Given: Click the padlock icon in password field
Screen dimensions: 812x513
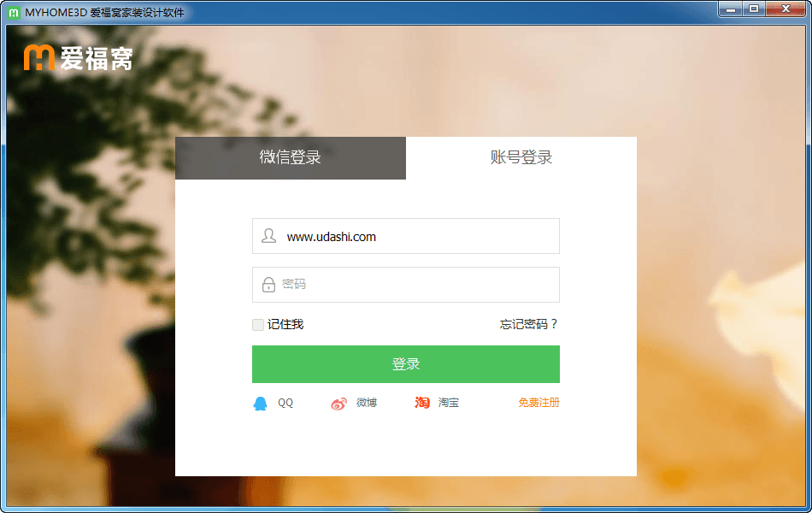Looking at the screenshot, I should coord(268,285).
